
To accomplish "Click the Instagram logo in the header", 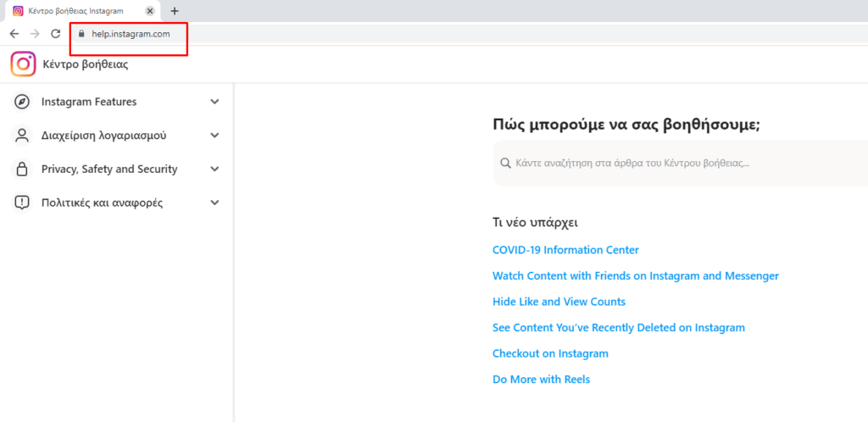I will [x=23, y=64].
